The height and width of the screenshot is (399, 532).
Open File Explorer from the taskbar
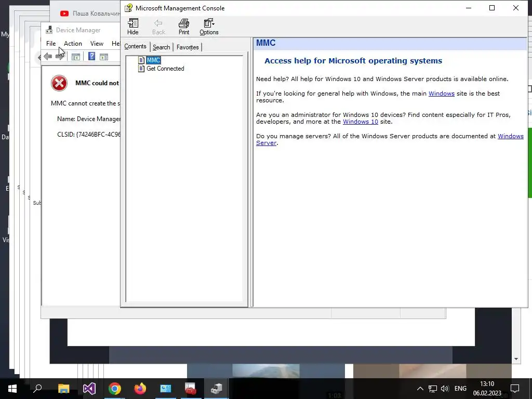(63, 389)
